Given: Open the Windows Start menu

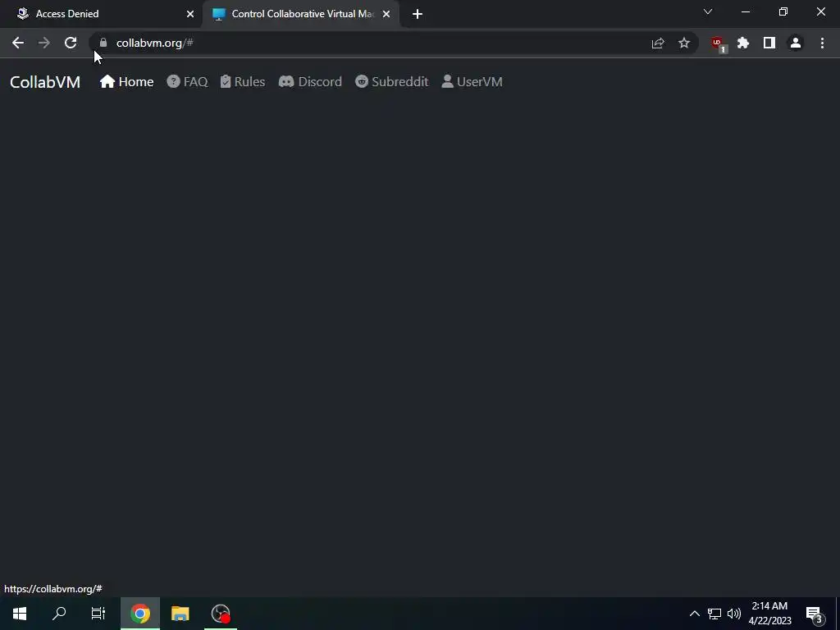Looking at the screenshot, I should click(20, 614).
